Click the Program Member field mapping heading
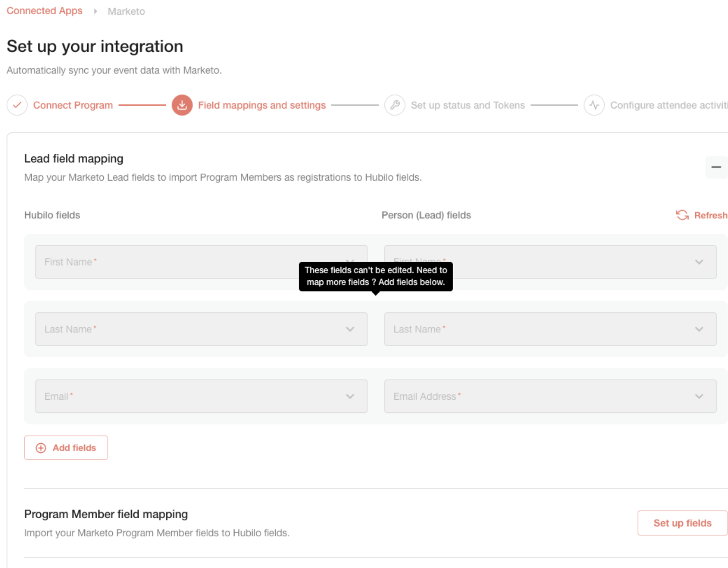The image size is (728, 568). [x=106, y=514]
